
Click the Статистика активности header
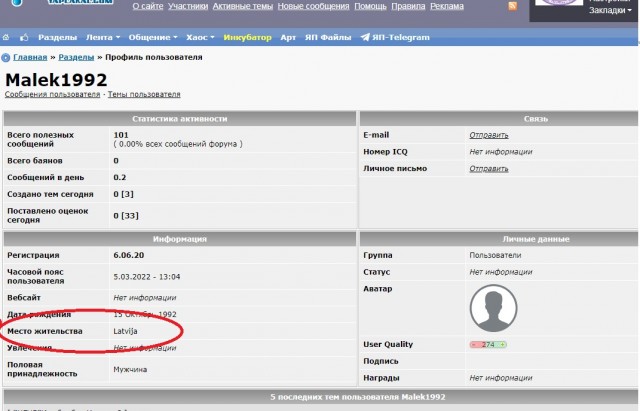pos(180,119)
